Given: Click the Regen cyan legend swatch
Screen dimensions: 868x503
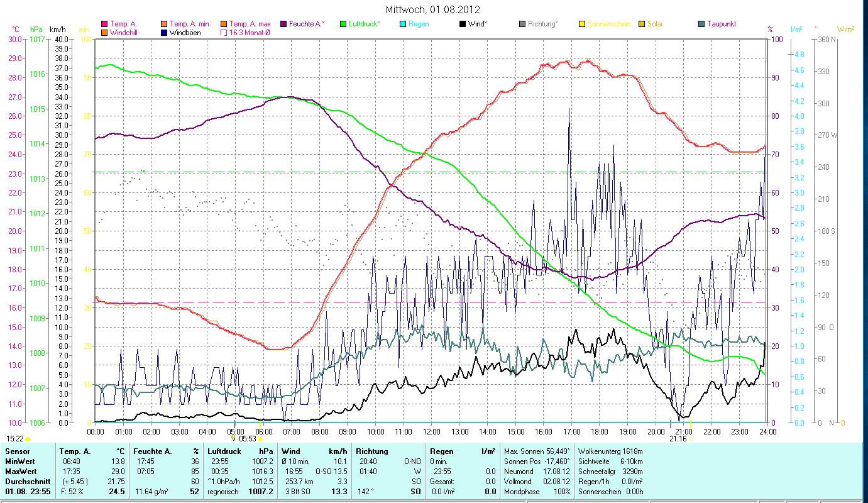Looking at the screenshot, I should point(403,25).
